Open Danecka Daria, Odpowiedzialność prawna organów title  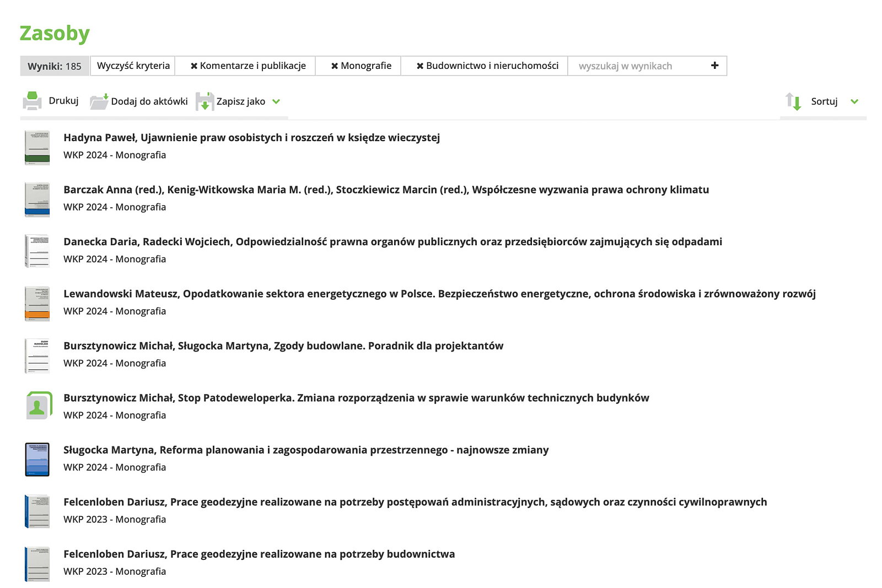(x=392, y=242)
